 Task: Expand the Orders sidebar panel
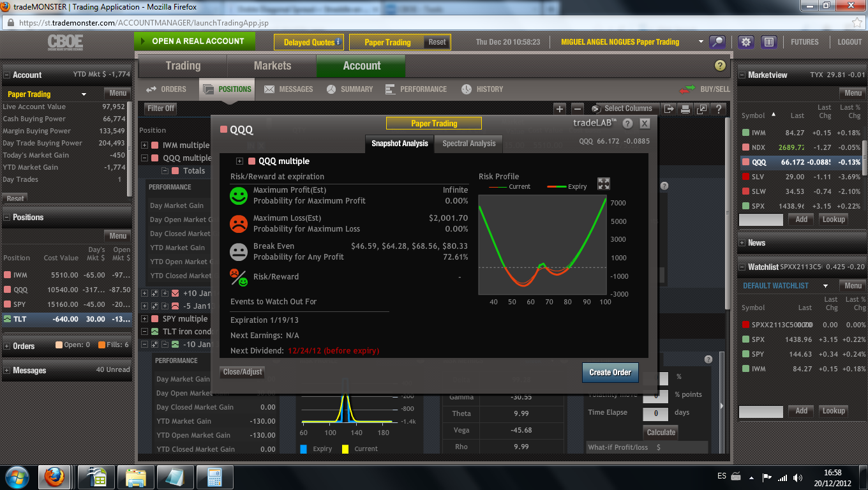pos(7,346)
